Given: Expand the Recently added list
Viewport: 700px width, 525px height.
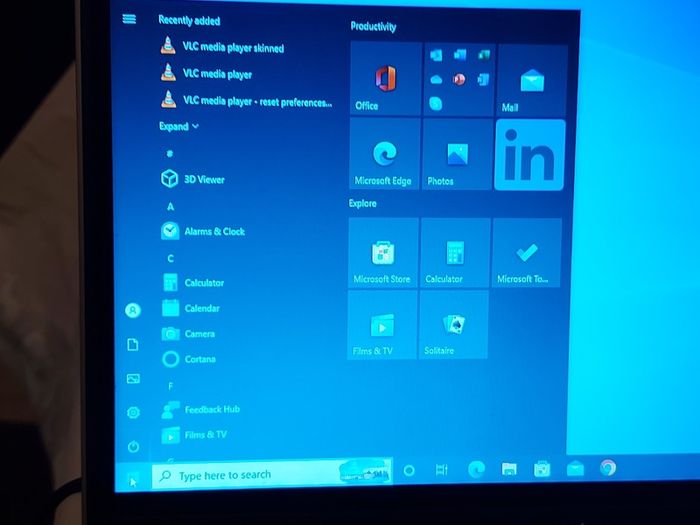Looking at the screenshot, I should tap(179, 126).
